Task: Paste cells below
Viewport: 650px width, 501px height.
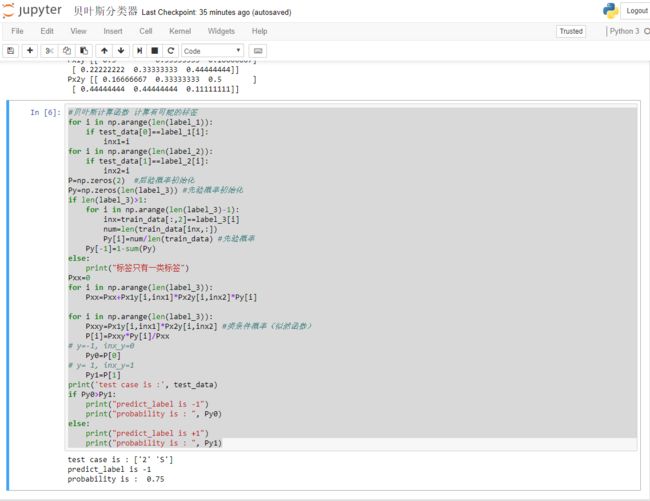Action: 84,51
